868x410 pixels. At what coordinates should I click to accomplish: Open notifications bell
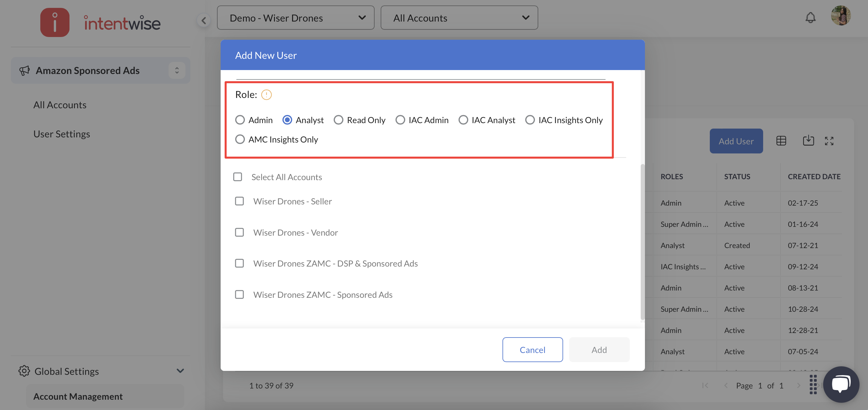click(810, 18)
